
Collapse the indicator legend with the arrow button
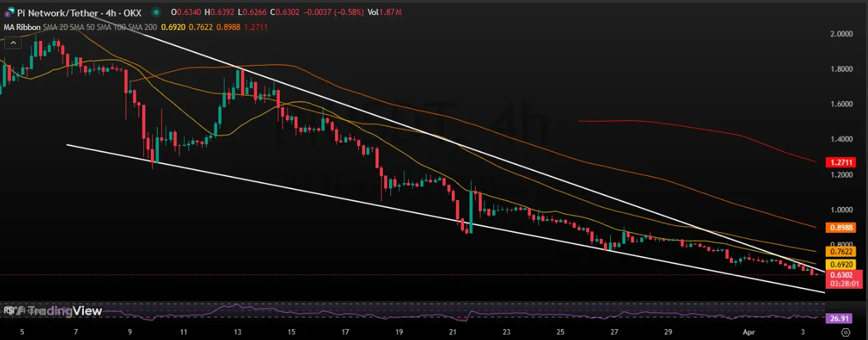12,42
